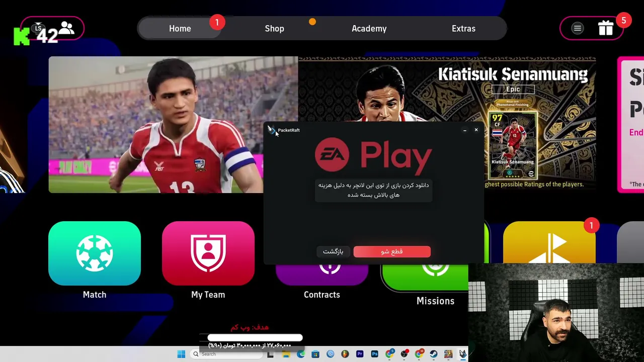
Task: Go to the Extras tab
Action: 463,29
